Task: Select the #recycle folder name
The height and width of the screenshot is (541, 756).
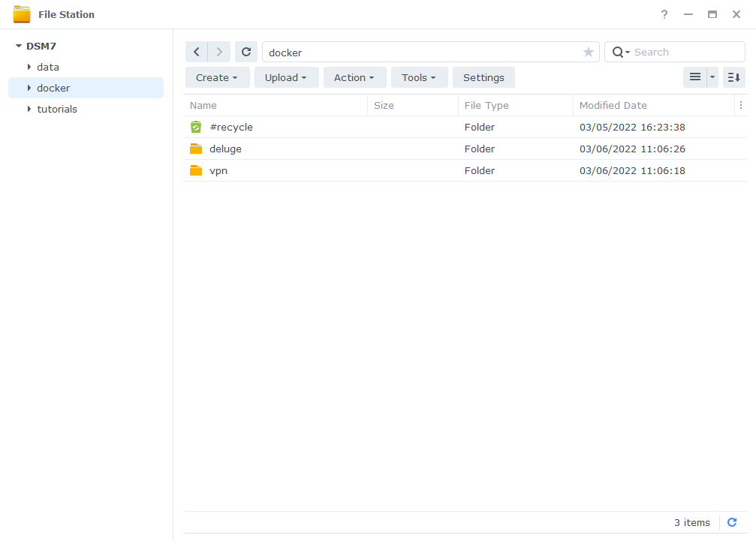Action: pos(231,127)
